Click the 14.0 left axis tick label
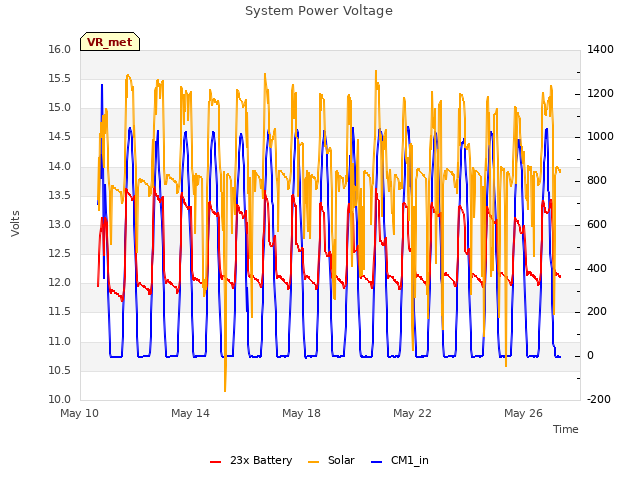The image size is (640, 480). coord(60,166)
